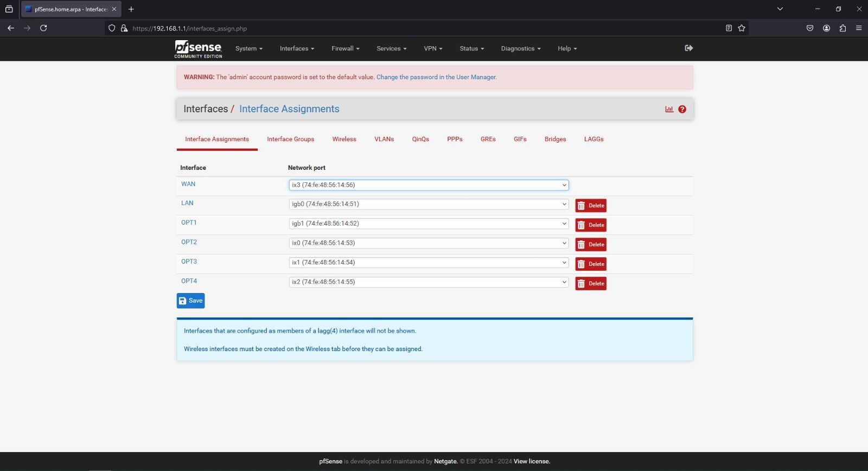Open the OPT3 network port dropdown
Screen dimensions: 868x471
[429, 263]
